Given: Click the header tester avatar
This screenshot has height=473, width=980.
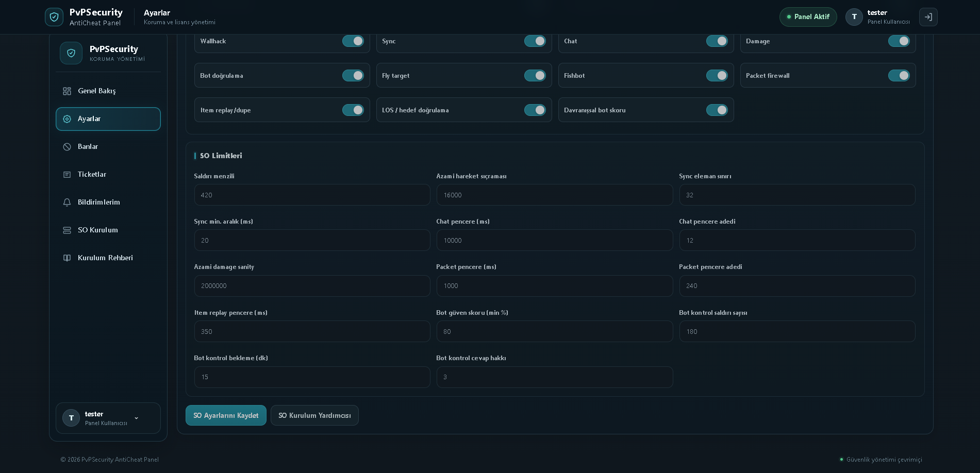Looking at the screenshot, I should [x=854, y=17].
